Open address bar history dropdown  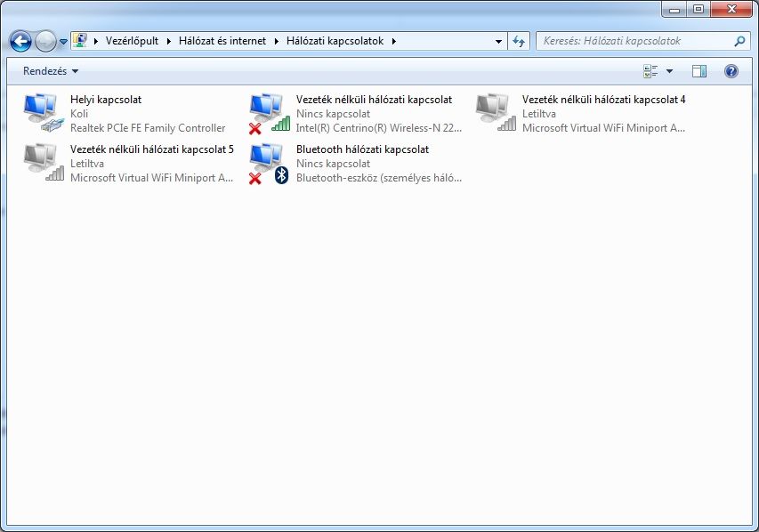498,41
